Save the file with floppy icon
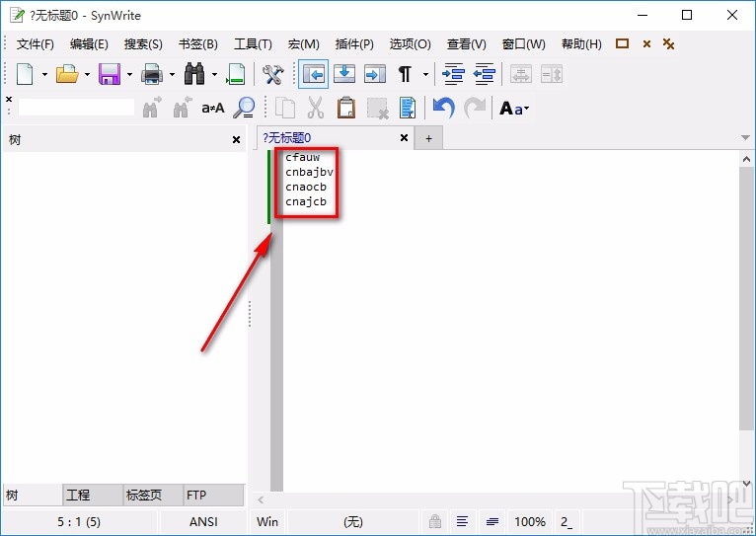This screenshot has height=536, width=756. pyautogui.click(x=110, y=74)
